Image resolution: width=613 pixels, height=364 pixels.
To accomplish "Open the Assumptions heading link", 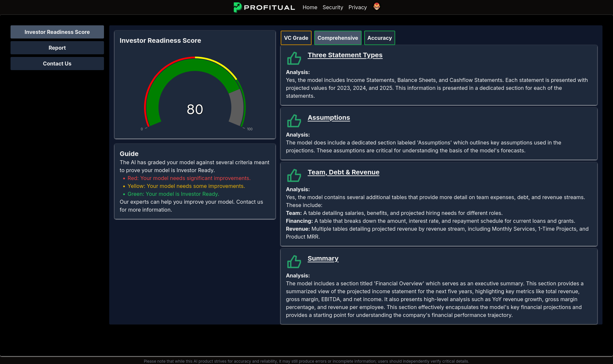I will click(329, 117).
